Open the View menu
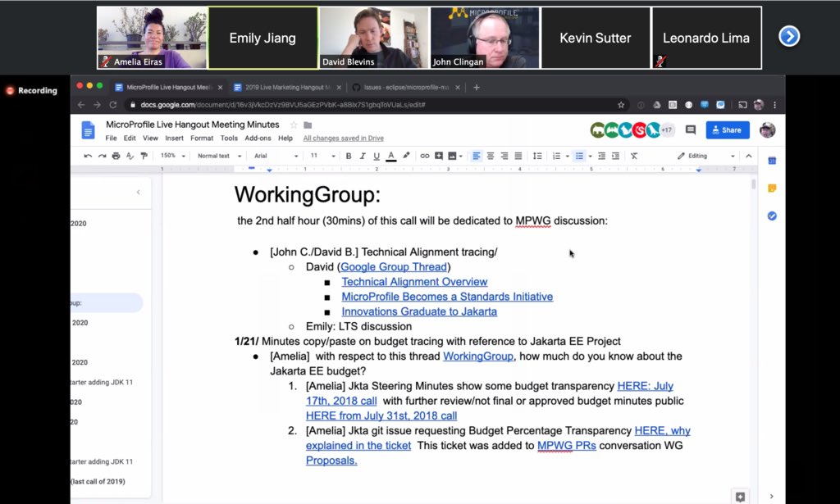840x504 pixels. (x=150, y=138)
